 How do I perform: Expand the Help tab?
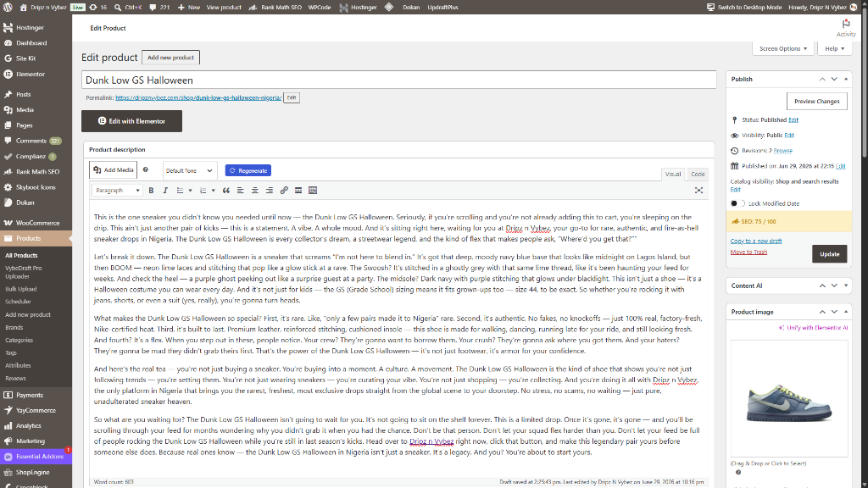coord(835,48)
